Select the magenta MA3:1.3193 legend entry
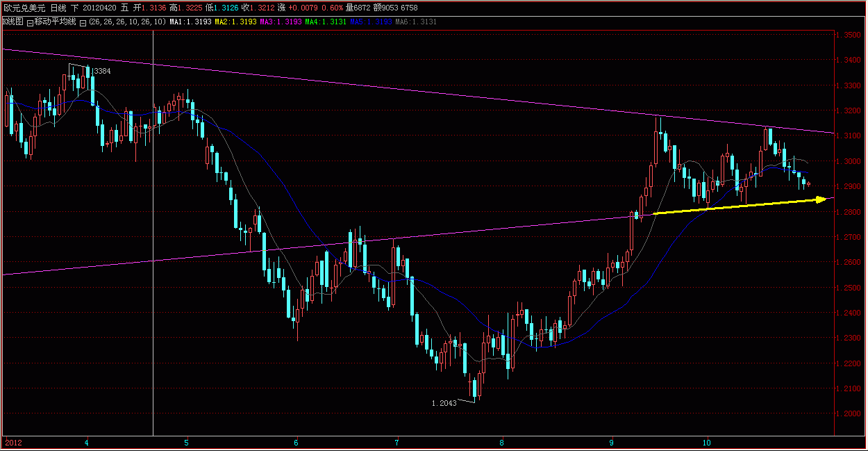Viewport: 868px width, 451px height. click(x=281, y=22)
